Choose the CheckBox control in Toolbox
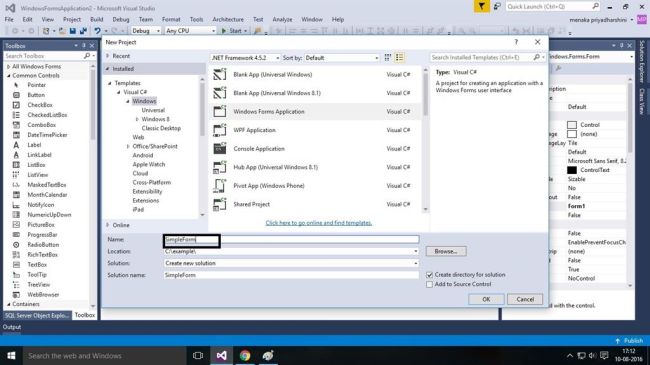This screenshot has width=650, height=365. tap(40, 105)
